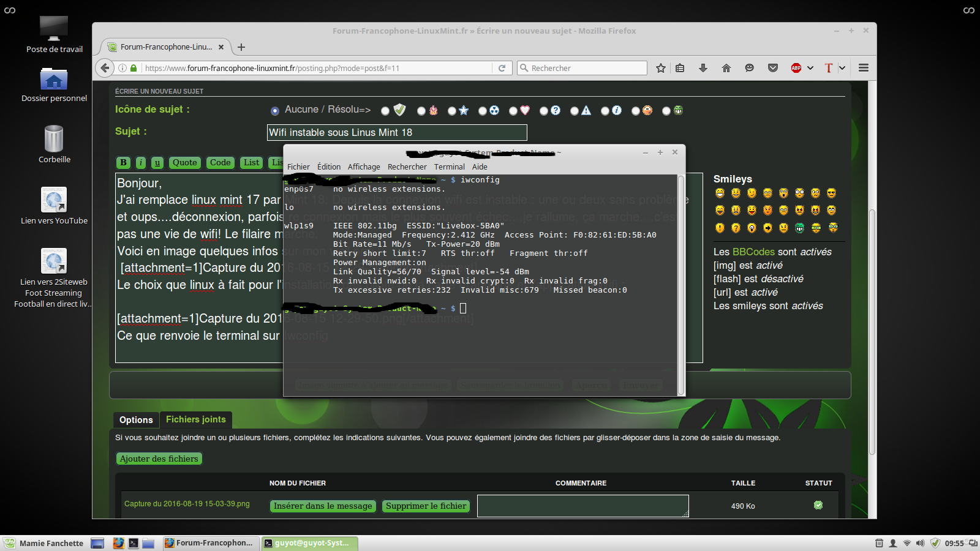This screenshot has width=980, height=551.
Task: Click the Adblock Plus ABP icon
Action: click(796, 68)
